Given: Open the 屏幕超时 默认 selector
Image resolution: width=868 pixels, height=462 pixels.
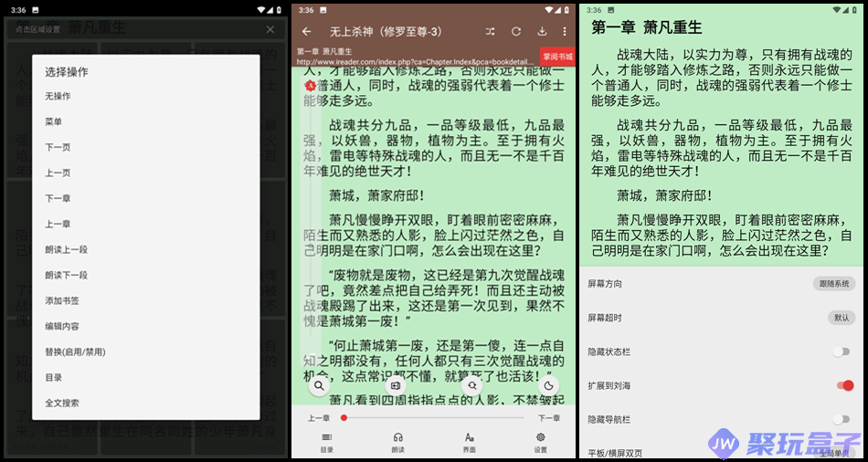Looking at the screenshot, I should click(x=842, y=318).
